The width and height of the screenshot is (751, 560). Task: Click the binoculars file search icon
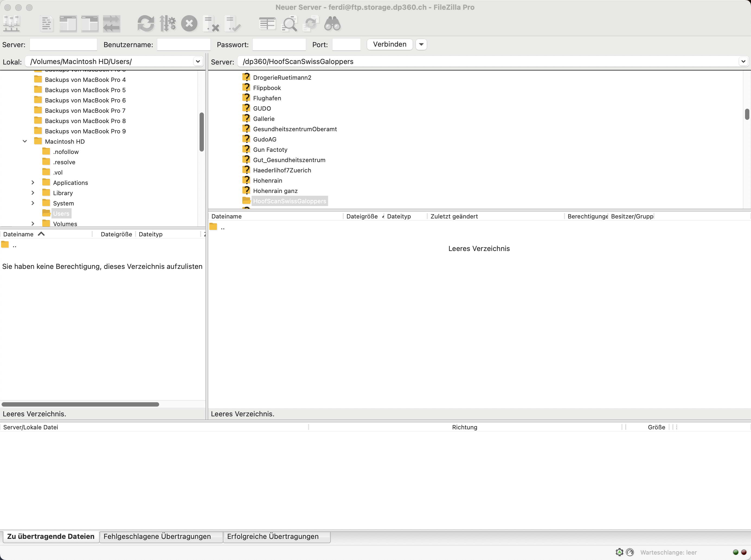pos(332,24)
